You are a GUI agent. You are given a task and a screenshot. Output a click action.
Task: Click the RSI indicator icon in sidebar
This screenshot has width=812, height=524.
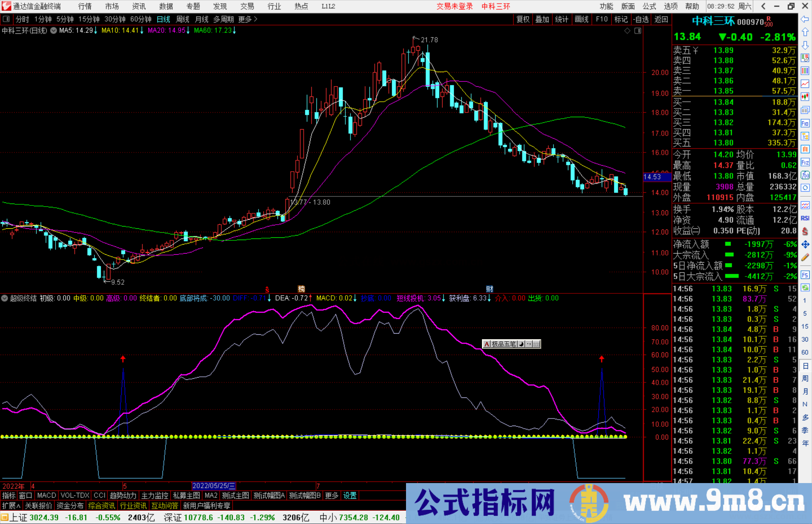[x=805, y=218]
